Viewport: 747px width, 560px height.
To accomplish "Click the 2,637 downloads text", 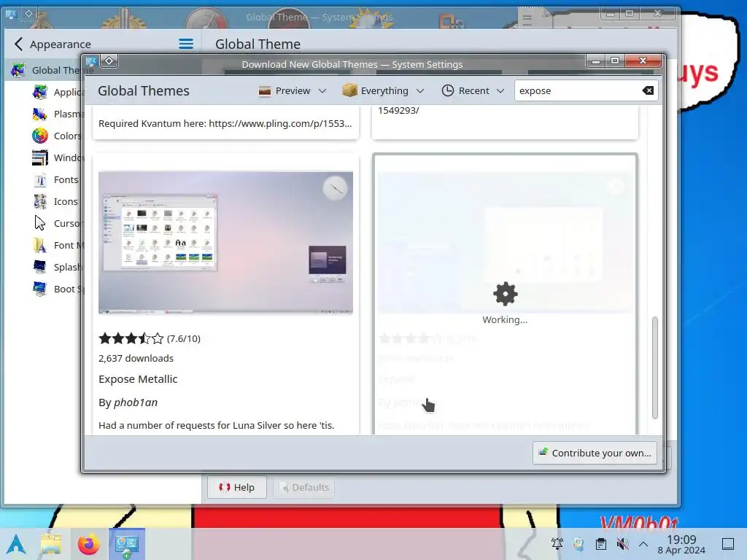I will coord(136,358).
